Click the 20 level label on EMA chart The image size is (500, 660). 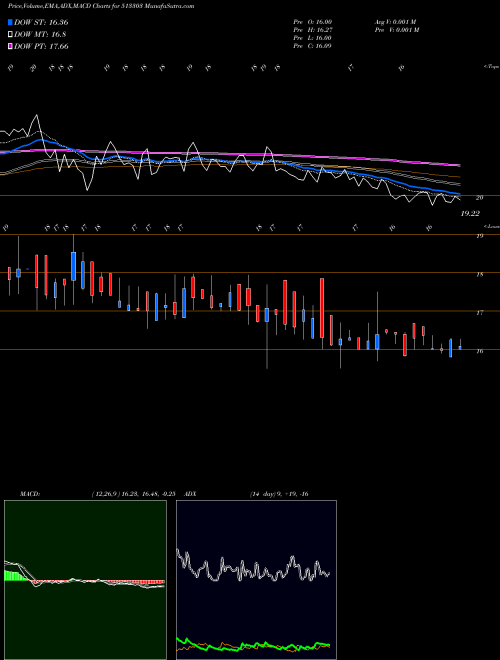tap(479, 197)
